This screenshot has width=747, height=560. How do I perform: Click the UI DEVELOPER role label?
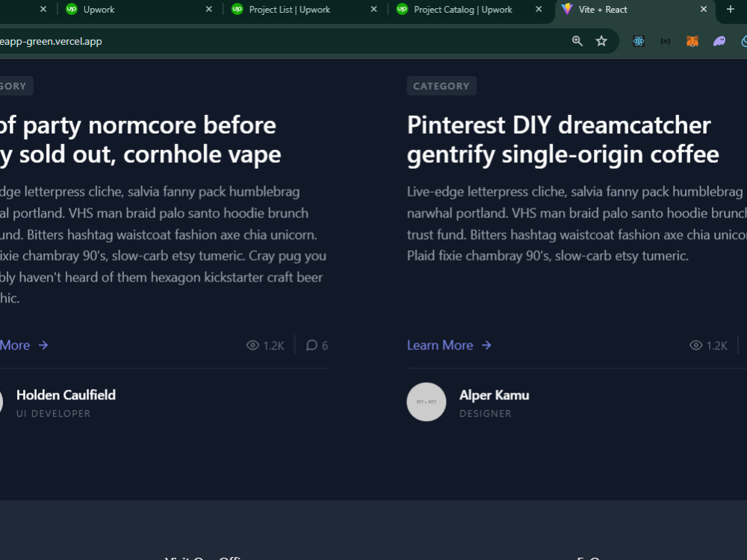(53, 414)
